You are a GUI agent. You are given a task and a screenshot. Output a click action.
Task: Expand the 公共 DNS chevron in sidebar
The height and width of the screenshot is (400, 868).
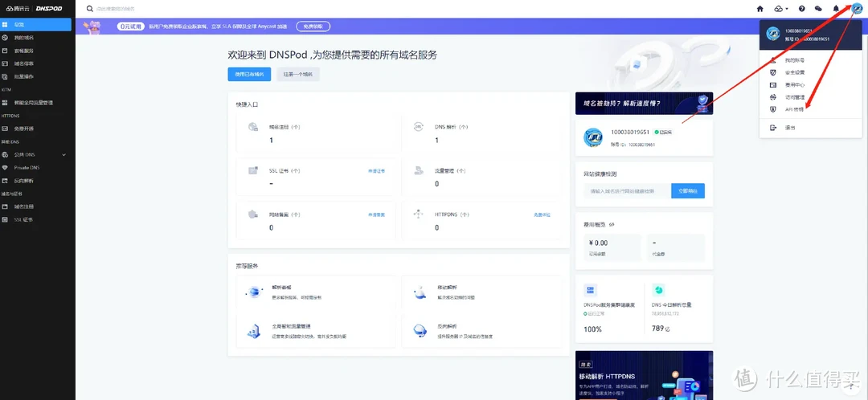63,155
